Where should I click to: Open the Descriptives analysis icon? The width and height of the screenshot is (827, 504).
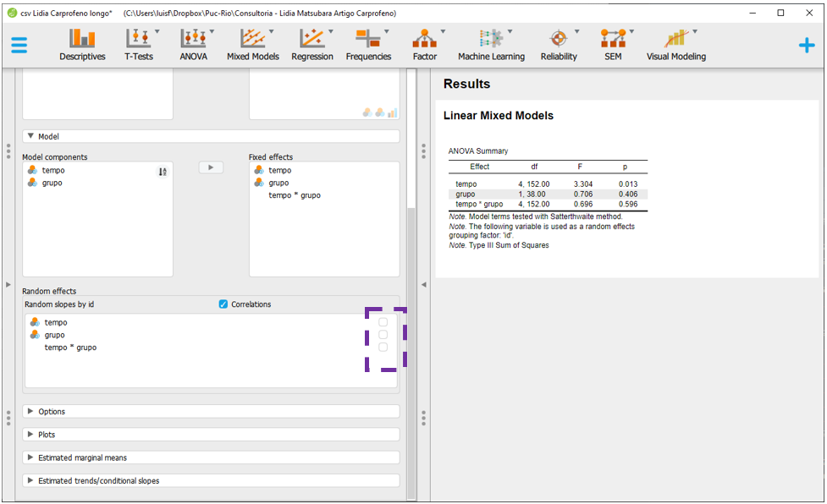coord(82,44)
